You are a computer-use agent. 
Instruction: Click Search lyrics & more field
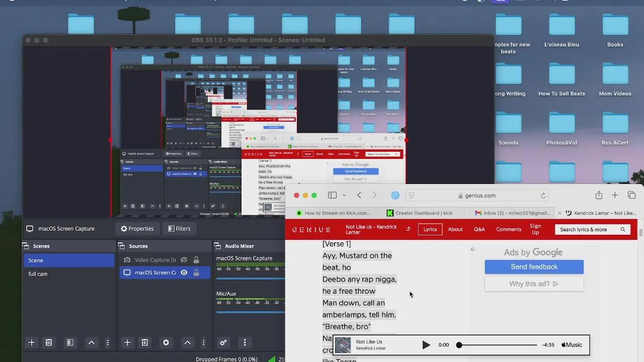(593, 229)
